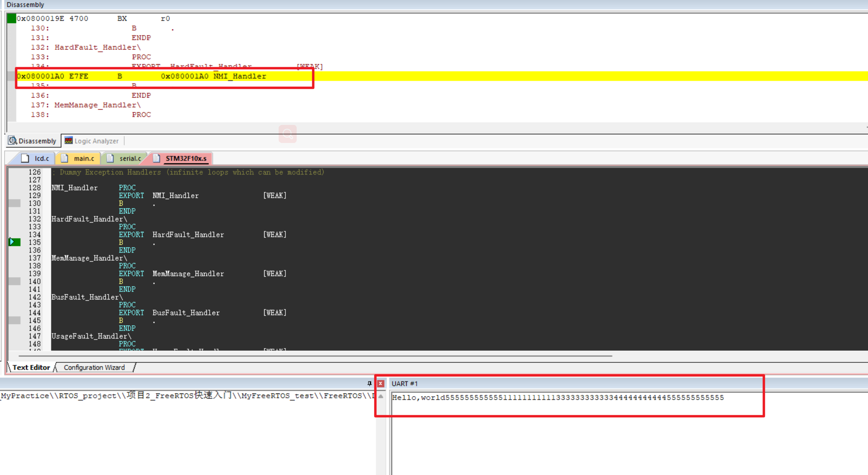Screen dimensions: 868x475
Task: Click the editor horizontal scrollbar
Action: (315, 356)
